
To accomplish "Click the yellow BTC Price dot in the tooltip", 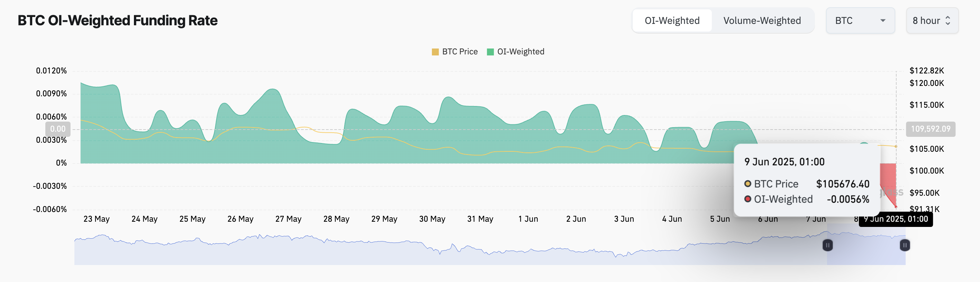I will pyautogui.click(x=747, y=184).
